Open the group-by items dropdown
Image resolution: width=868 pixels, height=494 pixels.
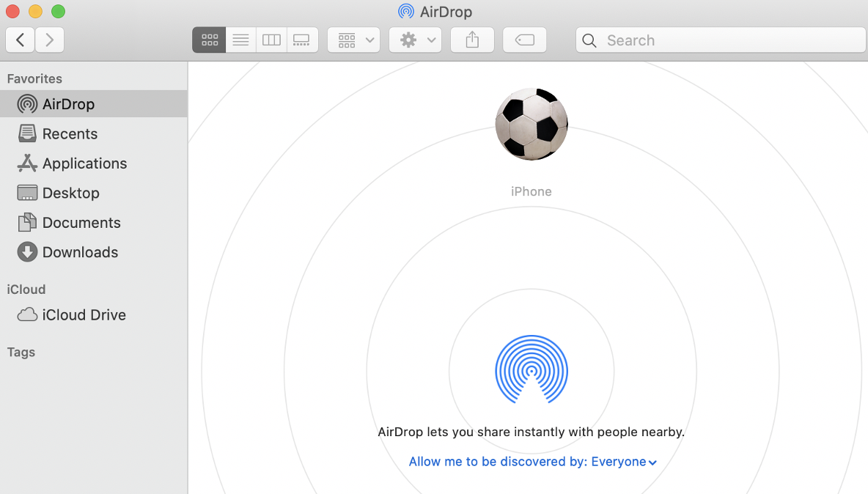[x=354, y=40]
